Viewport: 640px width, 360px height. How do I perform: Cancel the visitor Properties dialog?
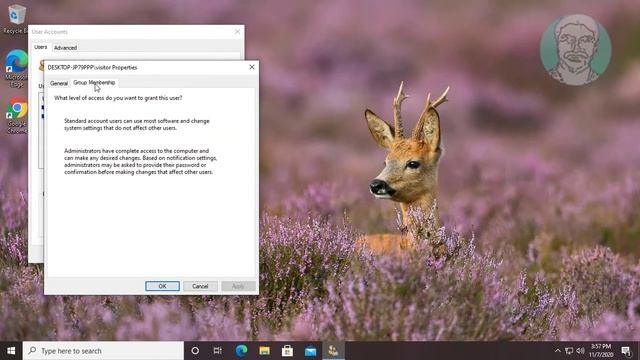tap(200, 286)
